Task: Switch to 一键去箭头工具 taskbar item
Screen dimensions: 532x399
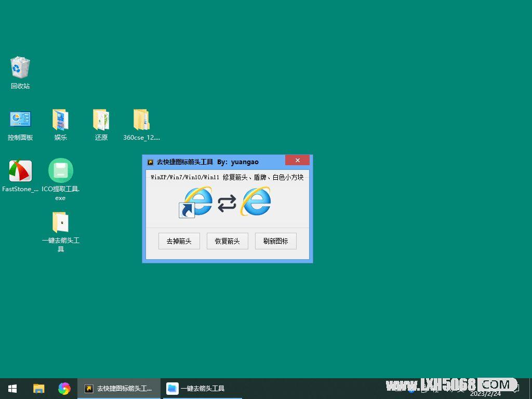Action: point(203,388)
